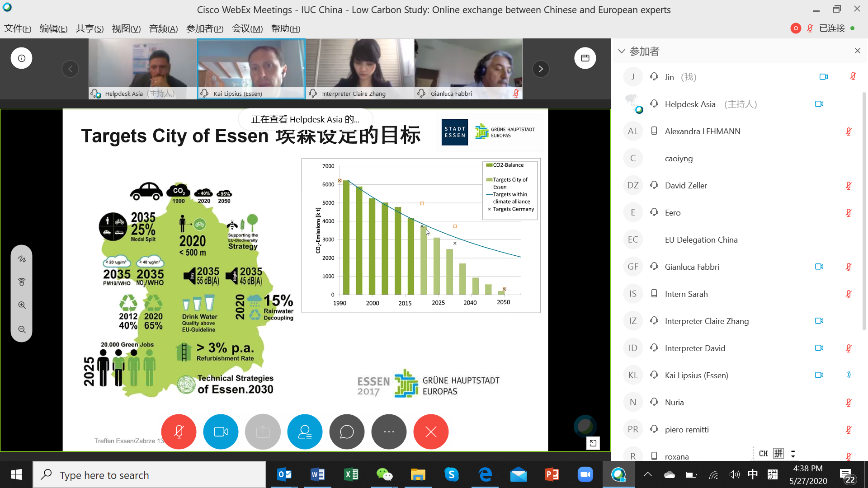
Task: Switch video layout view button
Action: pyautogui.click(x=585, y=58)
